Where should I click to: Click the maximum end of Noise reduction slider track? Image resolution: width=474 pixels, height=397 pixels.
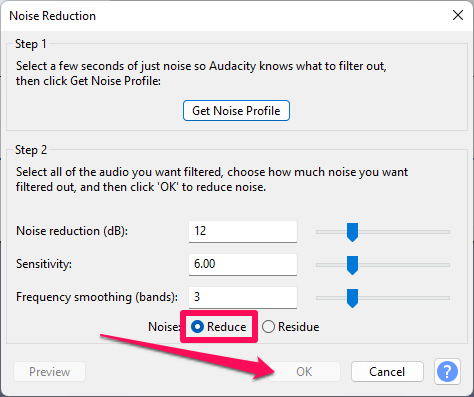pos(447,232)
